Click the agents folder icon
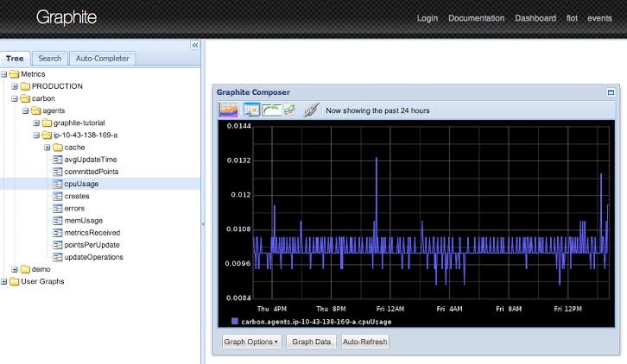627x364 pixels. tap(36, 110)
